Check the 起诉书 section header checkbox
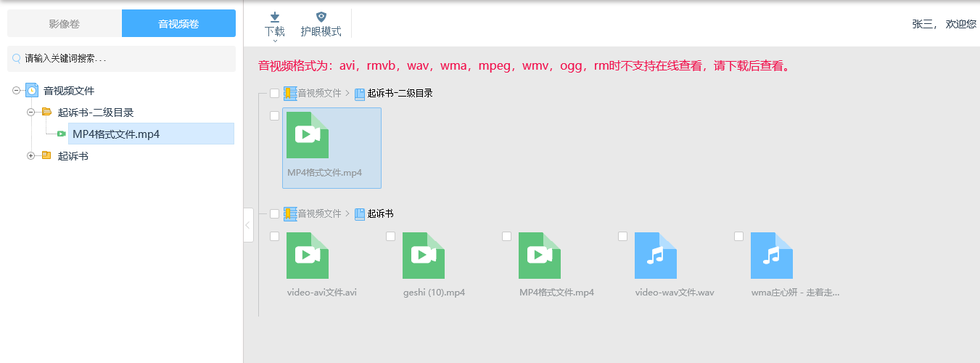The image size is (980, 363). click(x=274, y=213)
